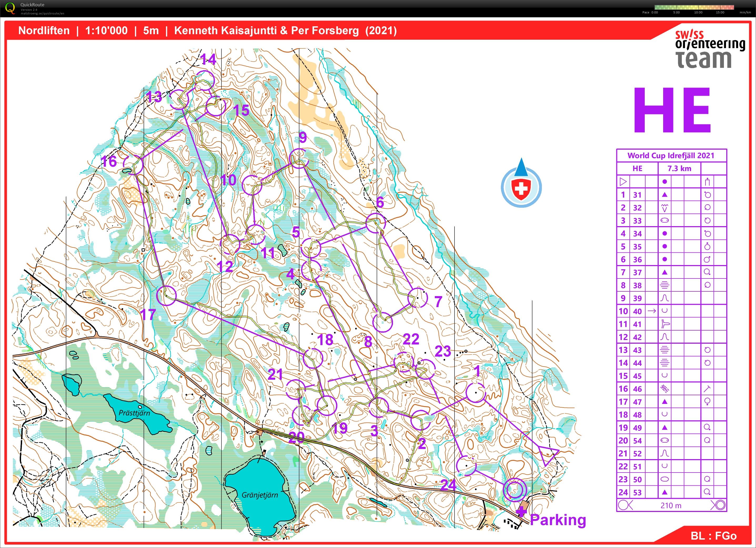This screenshot has height=548, width=756.
Task: Click control code '54' in row 20
Action: pyautogui.click(x=637, y=441)
